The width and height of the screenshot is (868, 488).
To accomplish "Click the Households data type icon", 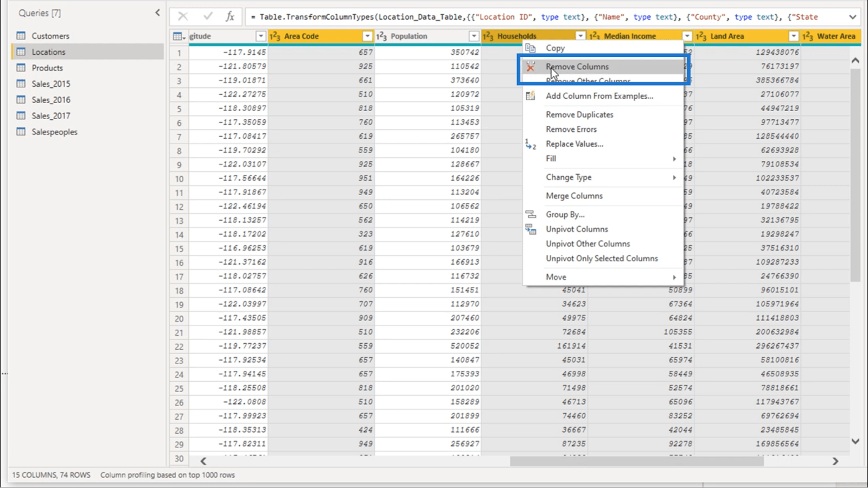I will [488, 36].
